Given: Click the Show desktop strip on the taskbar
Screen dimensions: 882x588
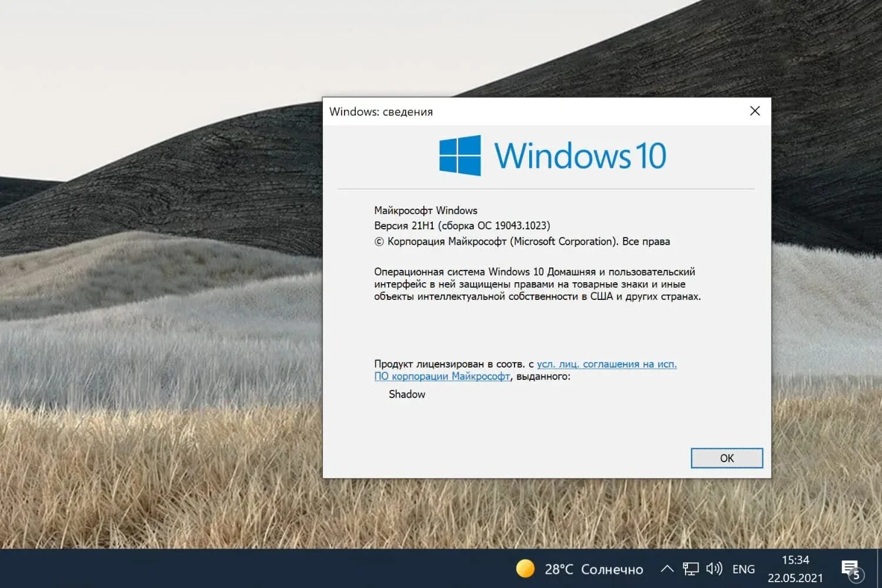Looking at the screenshot, I should click(879, 569).
